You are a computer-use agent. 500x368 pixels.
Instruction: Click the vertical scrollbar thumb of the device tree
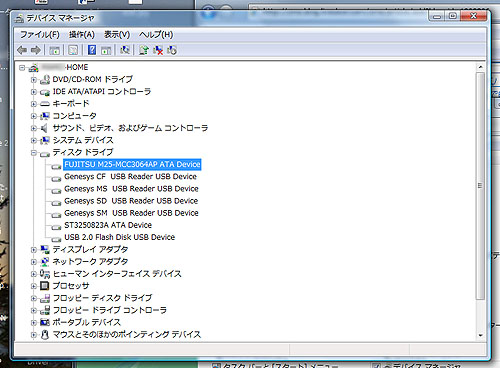tap(480, 186)
